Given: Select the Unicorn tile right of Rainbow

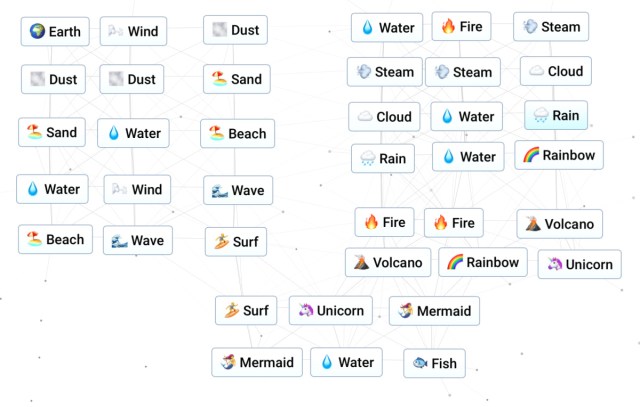Looking at the screenshot, I should pyautogui.click(x=579, y=265).
